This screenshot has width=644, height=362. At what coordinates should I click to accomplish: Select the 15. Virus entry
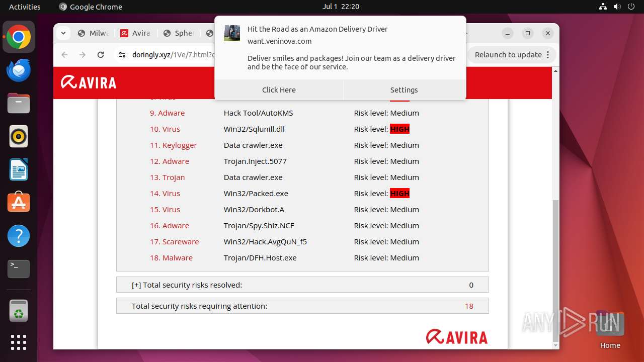click(x=165, y=210)
